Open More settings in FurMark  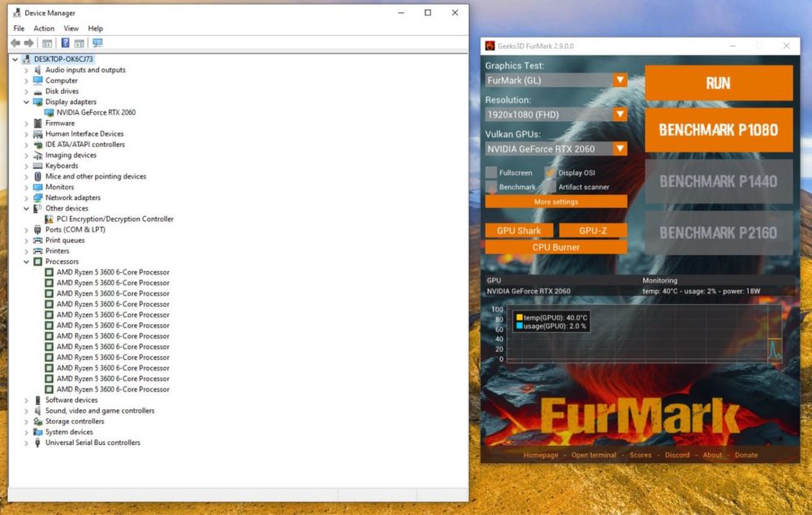coord(555,201)
